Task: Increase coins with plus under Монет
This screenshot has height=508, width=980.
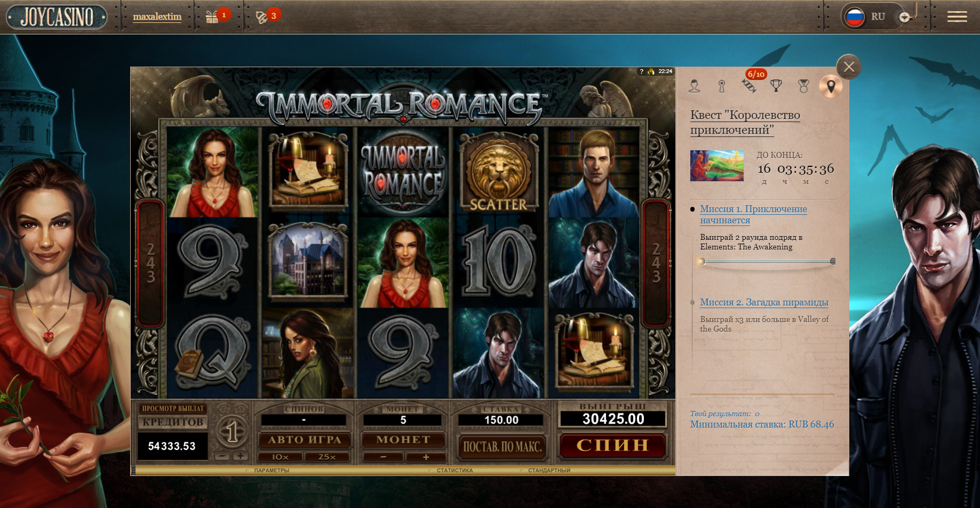Action: click(x=425, y=457)
